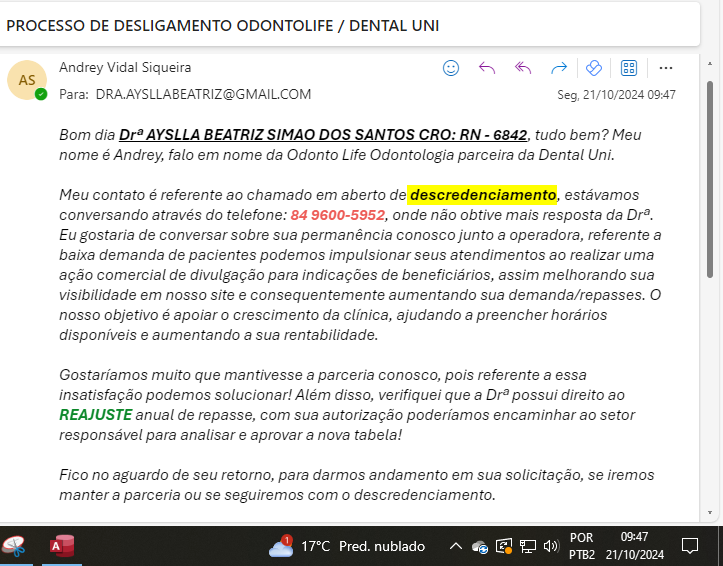The image size is (723, 566).
Task: Open the more actions ellipsis menu
Action: click(x=665, y=68)
